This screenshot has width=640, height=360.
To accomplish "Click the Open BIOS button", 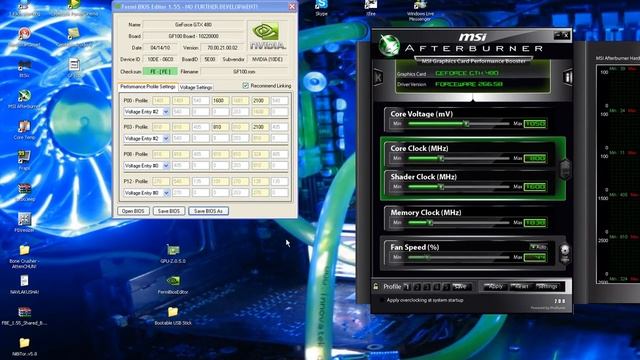I will coord(133,211).
